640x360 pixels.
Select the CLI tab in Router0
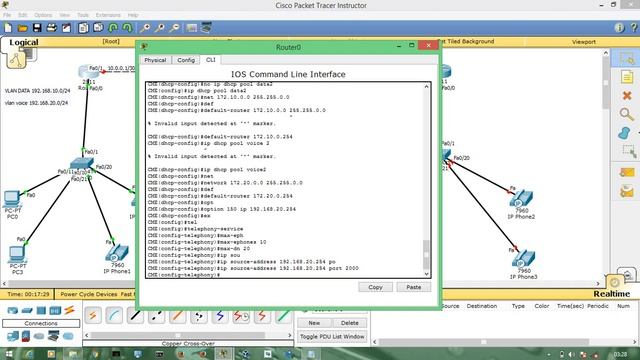click(211, 60)
